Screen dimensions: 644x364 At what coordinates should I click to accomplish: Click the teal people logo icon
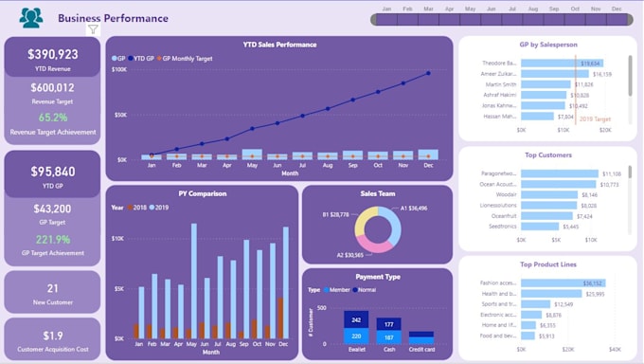click(x=31, y=18)
